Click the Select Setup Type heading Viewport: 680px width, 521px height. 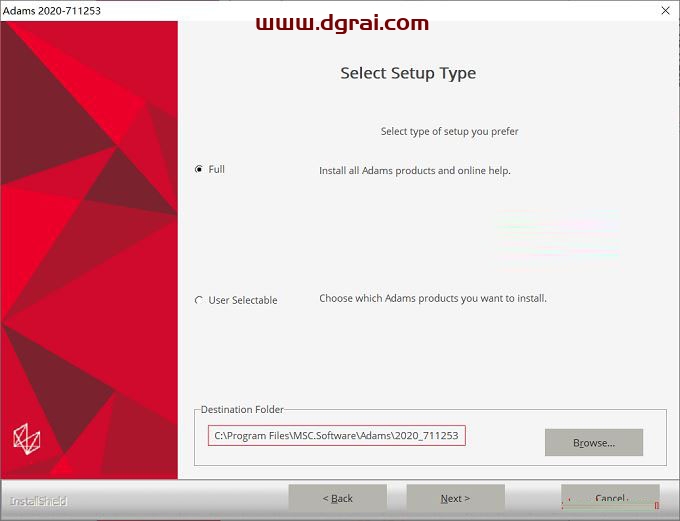tap(408, 73)
